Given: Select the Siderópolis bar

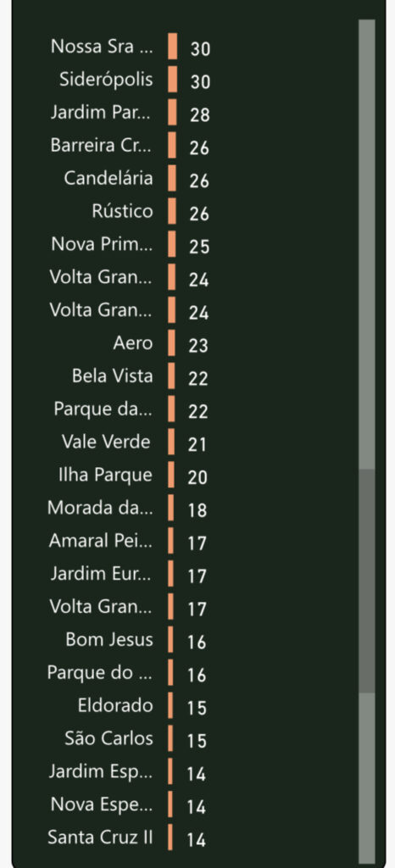Looking at the screenshot, I should (173, 79).
